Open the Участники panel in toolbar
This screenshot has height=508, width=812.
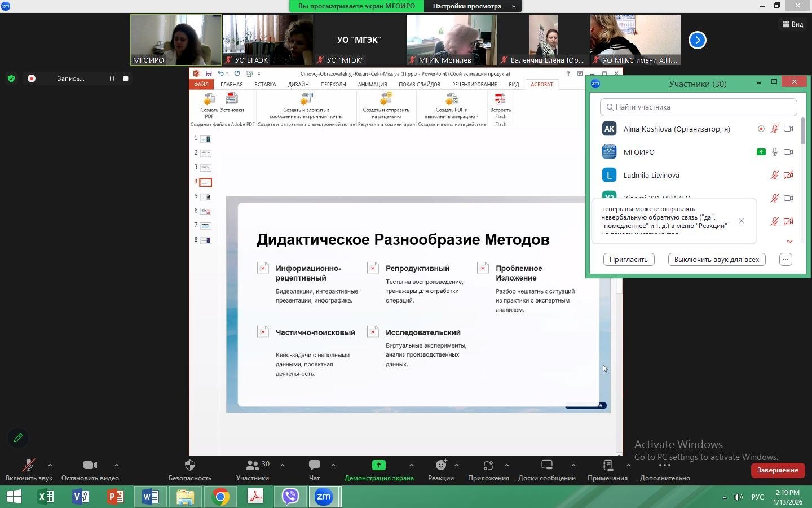pos(252,466)
